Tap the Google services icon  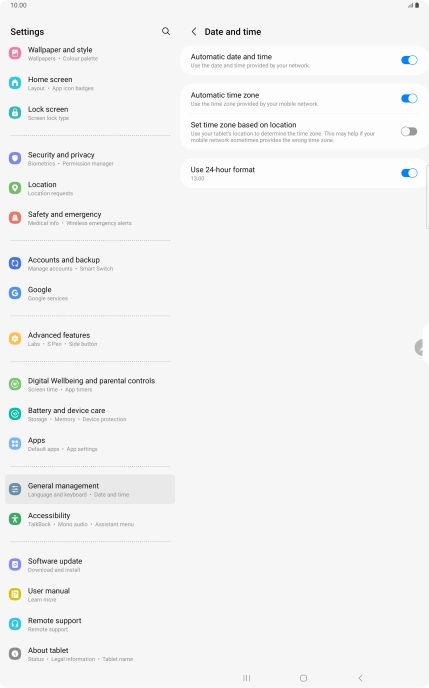15,293
